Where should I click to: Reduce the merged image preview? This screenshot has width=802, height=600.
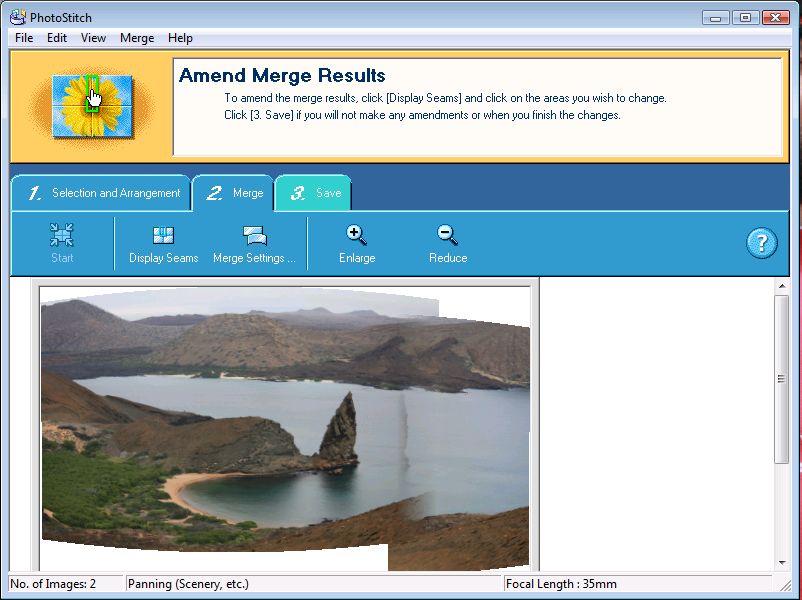click(x=446, y=243)
